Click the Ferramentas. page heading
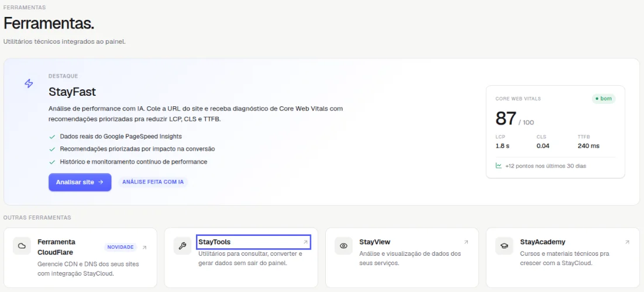 pos(49,24)
